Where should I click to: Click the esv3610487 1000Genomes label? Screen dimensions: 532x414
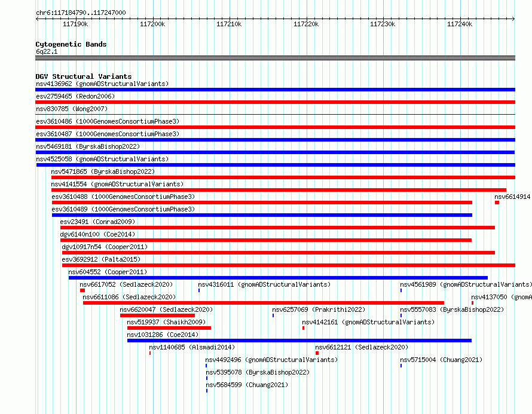[x=108, y=134]
